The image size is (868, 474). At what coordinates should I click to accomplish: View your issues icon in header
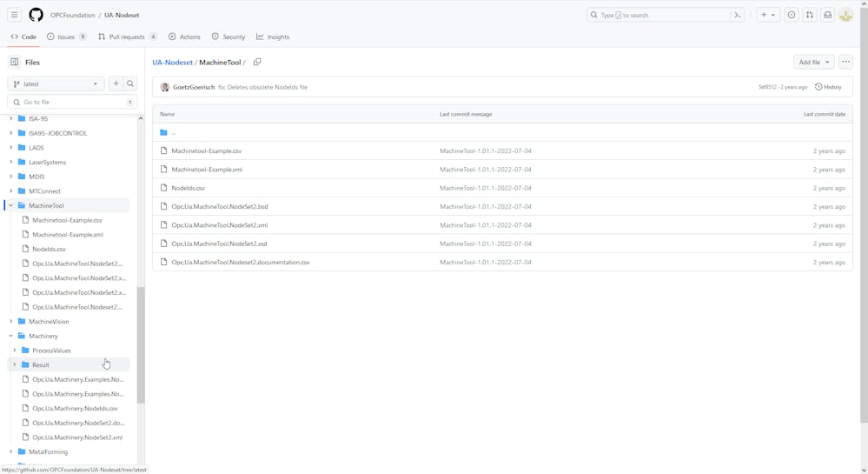(x=792, y=15)
